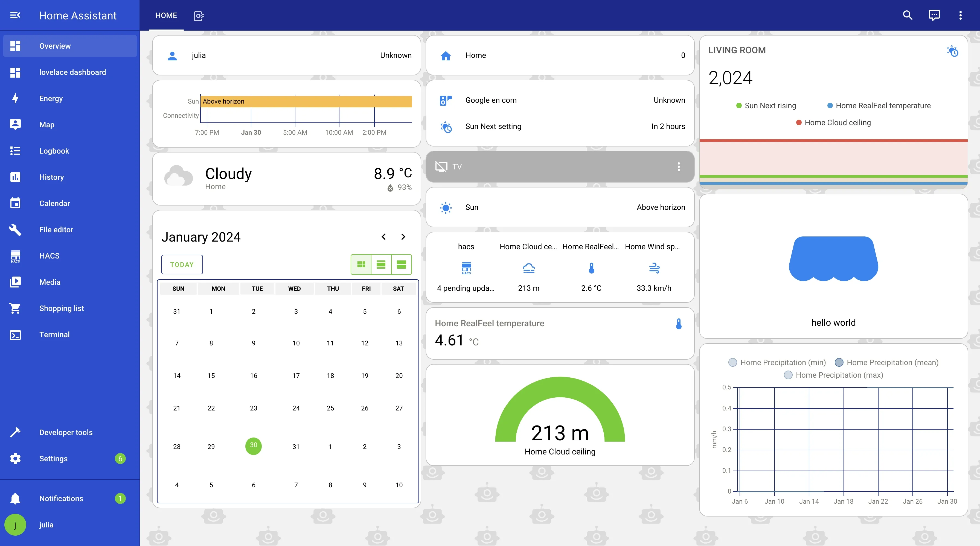980x546 pixels.
Task: Go to next calendar month
Action: 403,236
